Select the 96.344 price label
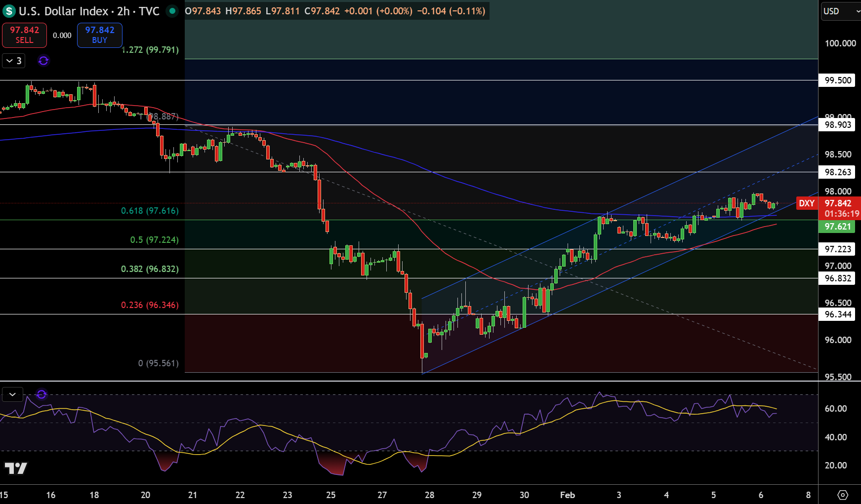The height and width of the screenshot is (504, 861). (838, 314)
